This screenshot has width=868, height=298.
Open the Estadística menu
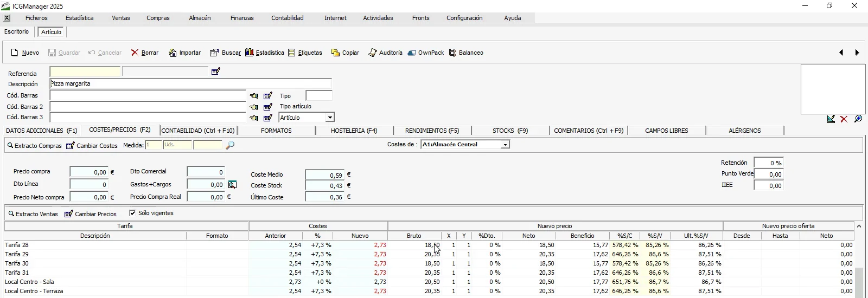[x=79, y=18]
